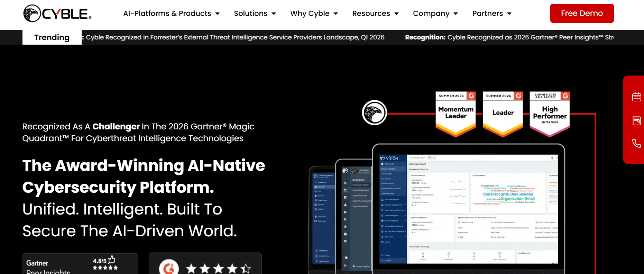Click the Cyble Vision laptop dashboard image

(468, 209)
